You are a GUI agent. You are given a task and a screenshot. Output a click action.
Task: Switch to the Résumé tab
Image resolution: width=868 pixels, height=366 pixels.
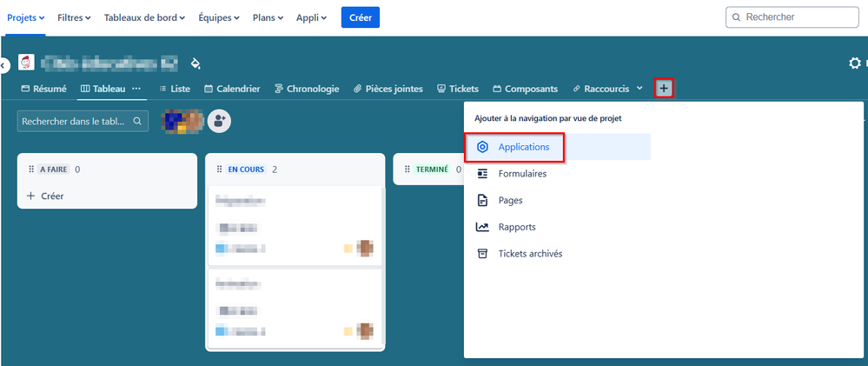[x=43, y=89]
